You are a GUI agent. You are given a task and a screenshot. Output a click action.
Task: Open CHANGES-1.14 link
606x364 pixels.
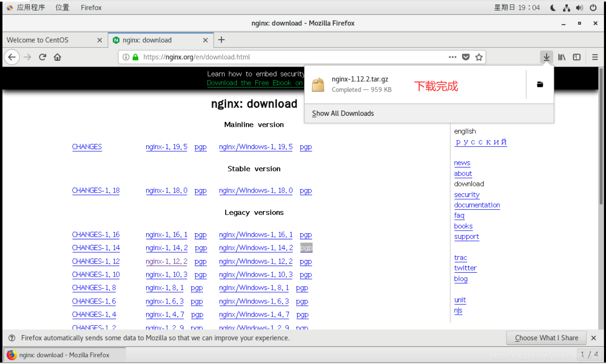pyautogui.click(x=96, y=248)
